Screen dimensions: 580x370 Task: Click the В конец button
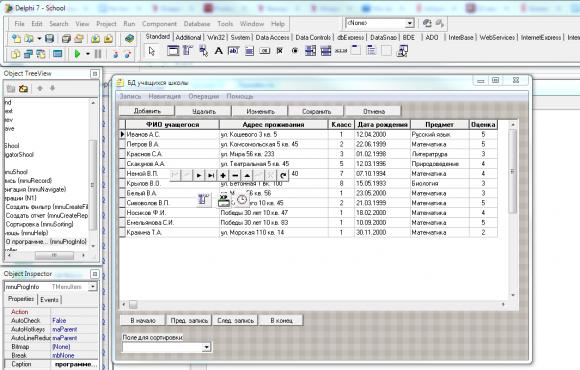coord(281,320)
